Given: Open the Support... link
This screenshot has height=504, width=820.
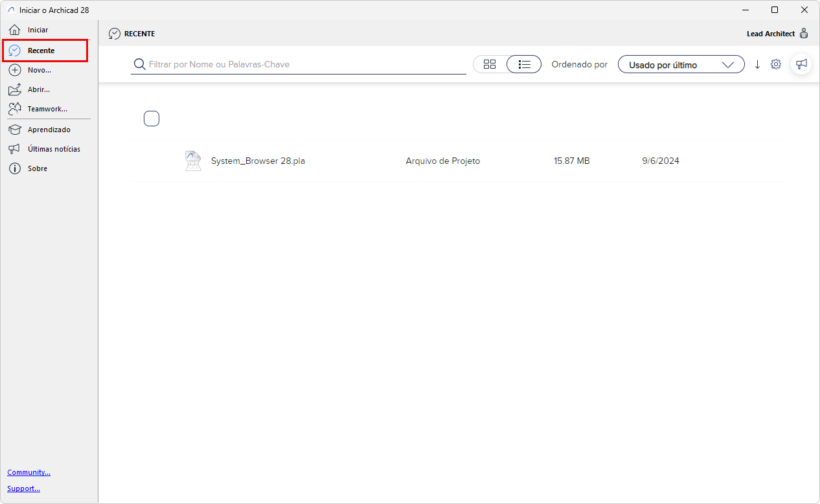Looking at the screenshot, I should point(23,488).
